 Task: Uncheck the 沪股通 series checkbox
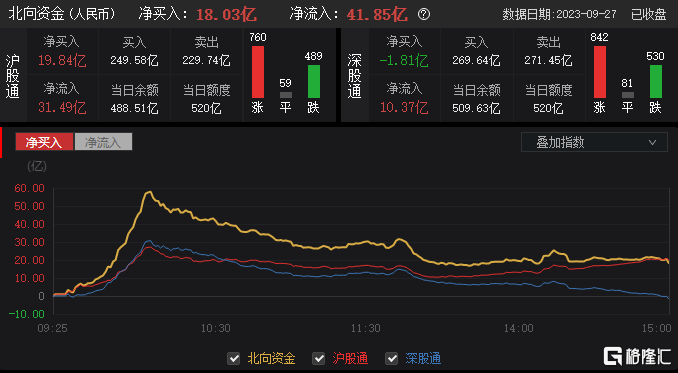pos(319,358)
